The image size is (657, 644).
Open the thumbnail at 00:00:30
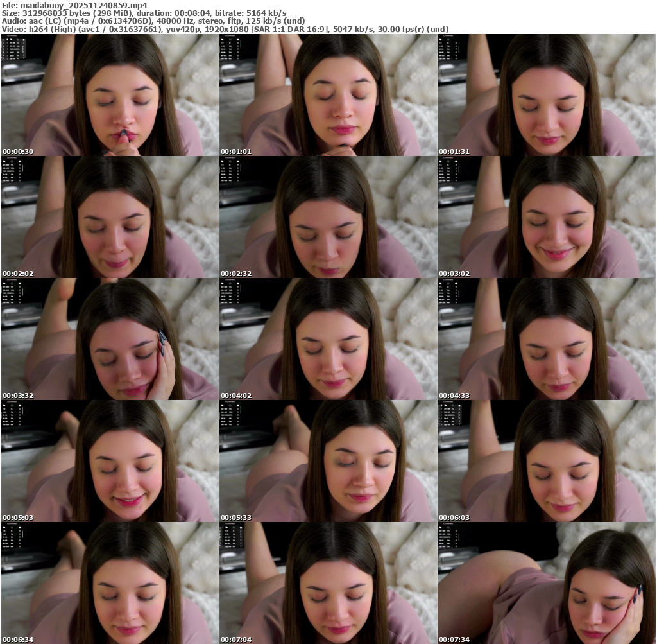110,95
